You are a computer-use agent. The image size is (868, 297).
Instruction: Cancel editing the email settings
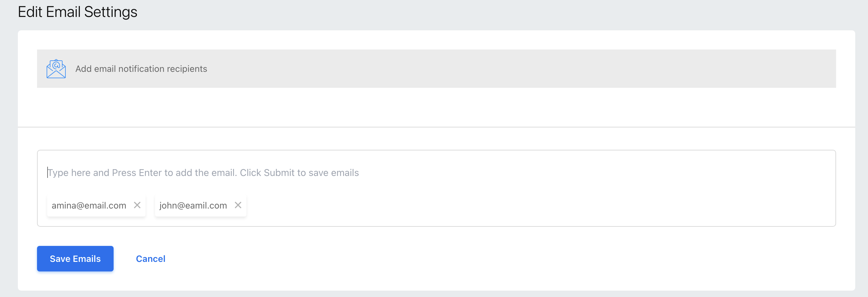pos(151,259)
